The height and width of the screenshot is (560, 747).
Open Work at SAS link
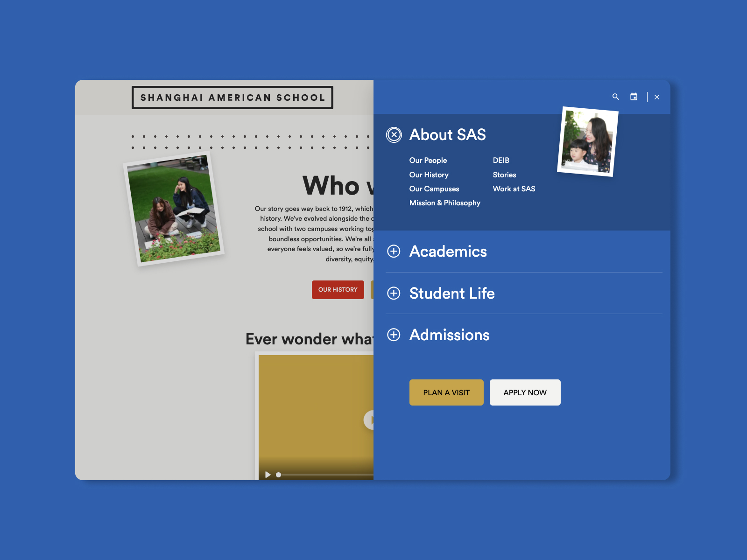pyautogui.click(x=514, y=189)
